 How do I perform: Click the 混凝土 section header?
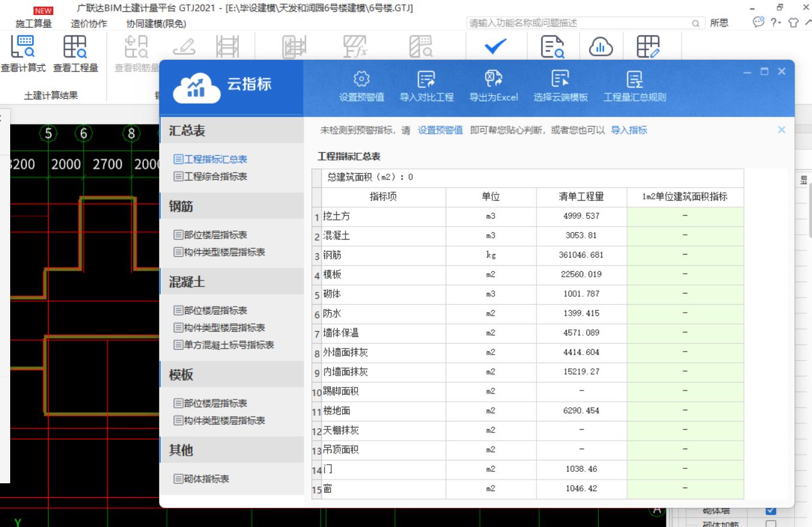(232, 282)
